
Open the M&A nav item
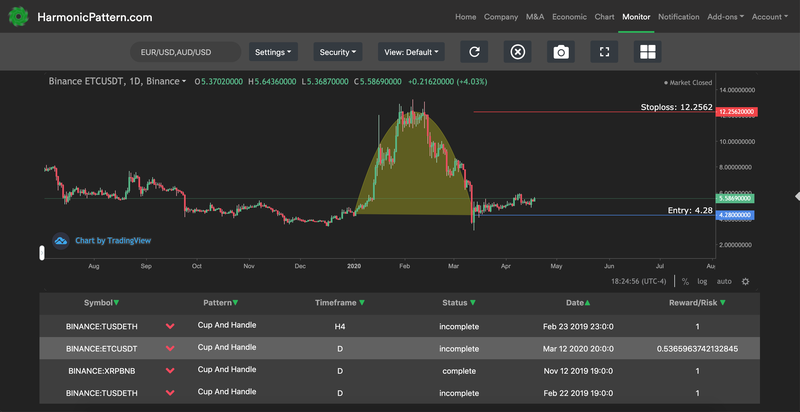click(535, 17)
